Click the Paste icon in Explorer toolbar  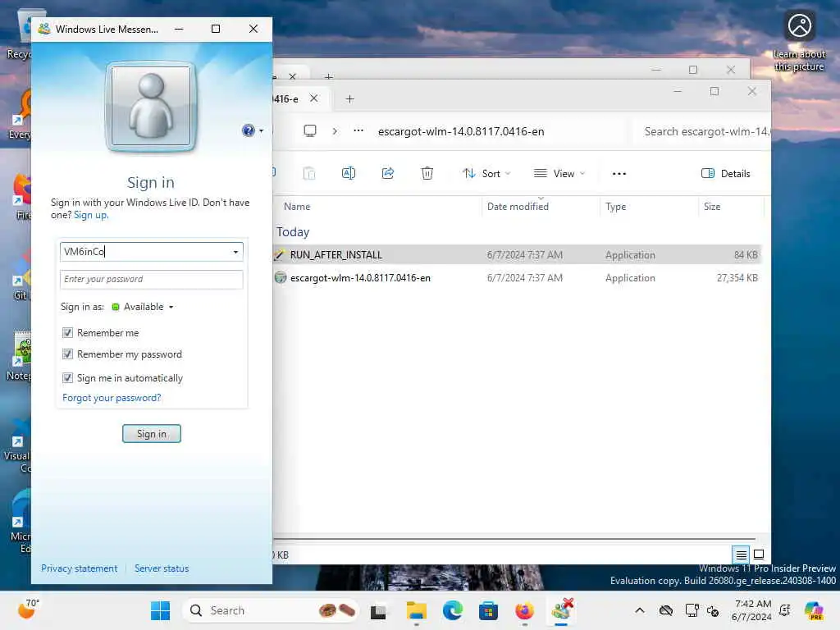(309, 173)
